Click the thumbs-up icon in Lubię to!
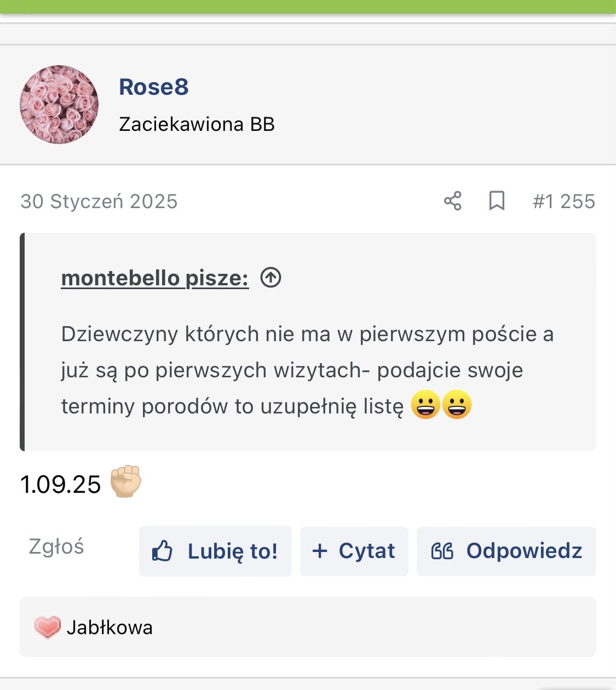Screen dimensions: 616x690 pyautogui.click(x=162, y=551)
